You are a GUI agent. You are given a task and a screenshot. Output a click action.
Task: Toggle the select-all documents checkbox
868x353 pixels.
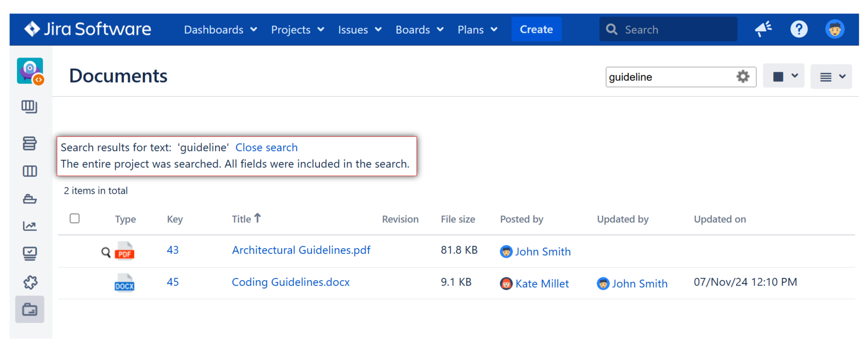(74, 218)
